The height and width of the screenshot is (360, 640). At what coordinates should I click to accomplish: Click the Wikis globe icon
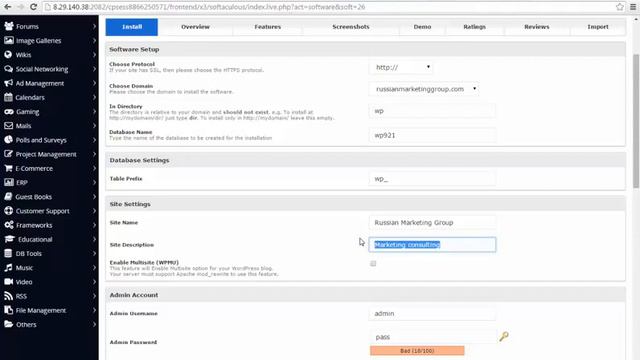click(8, 54)
